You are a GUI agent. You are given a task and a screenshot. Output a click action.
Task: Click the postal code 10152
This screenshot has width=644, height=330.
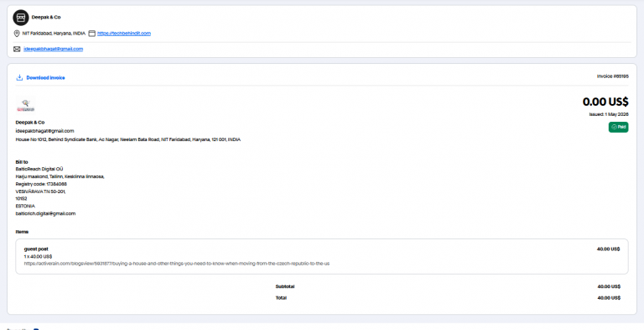coord(21,198)
